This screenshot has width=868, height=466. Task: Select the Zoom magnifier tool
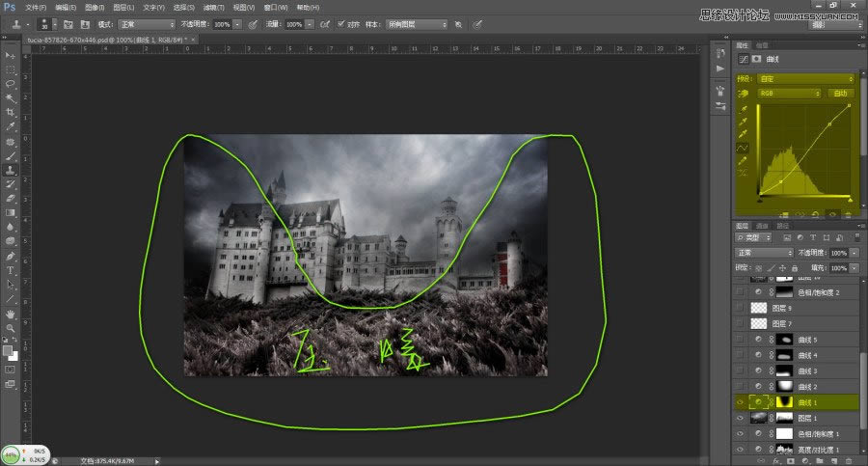coord(11,328)
